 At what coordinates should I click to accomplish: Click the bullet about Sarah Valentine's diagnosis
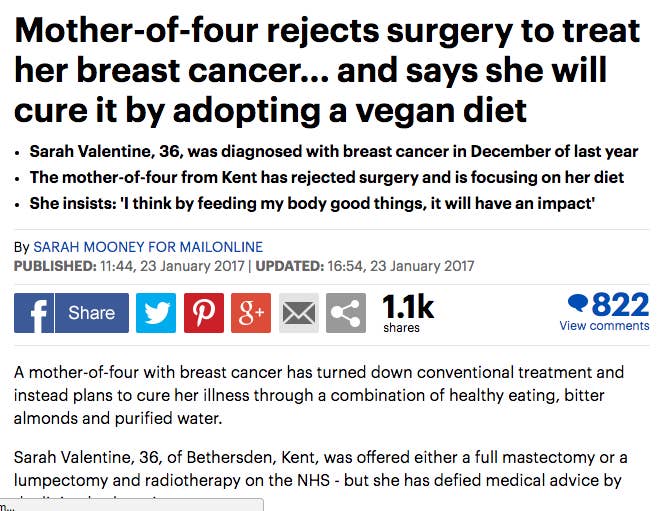click(334, 151)
